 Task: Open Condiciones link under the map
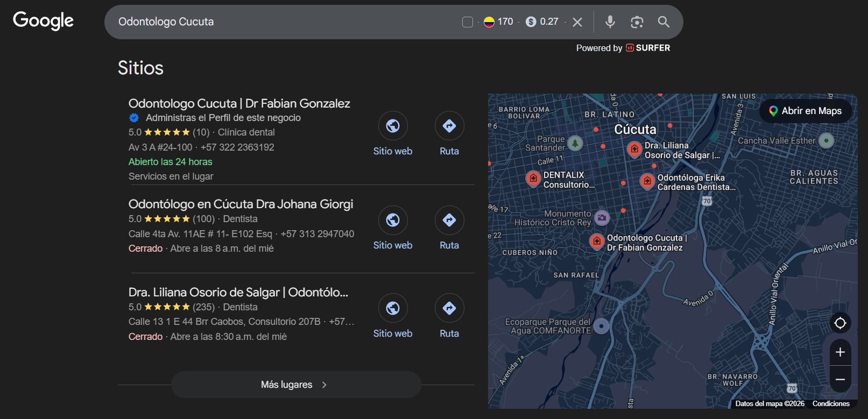[831, 403]
